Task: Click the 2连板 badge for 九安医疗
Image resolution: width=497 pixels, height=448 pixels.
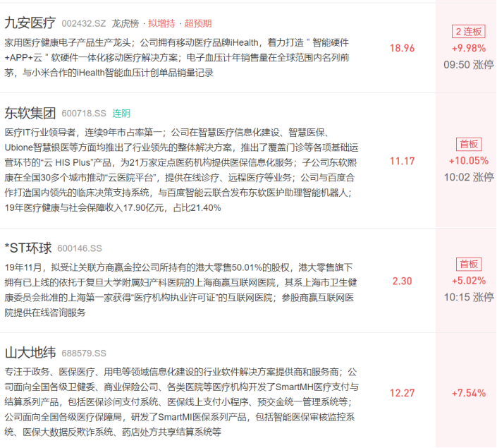Action: [x=469, y=32]
